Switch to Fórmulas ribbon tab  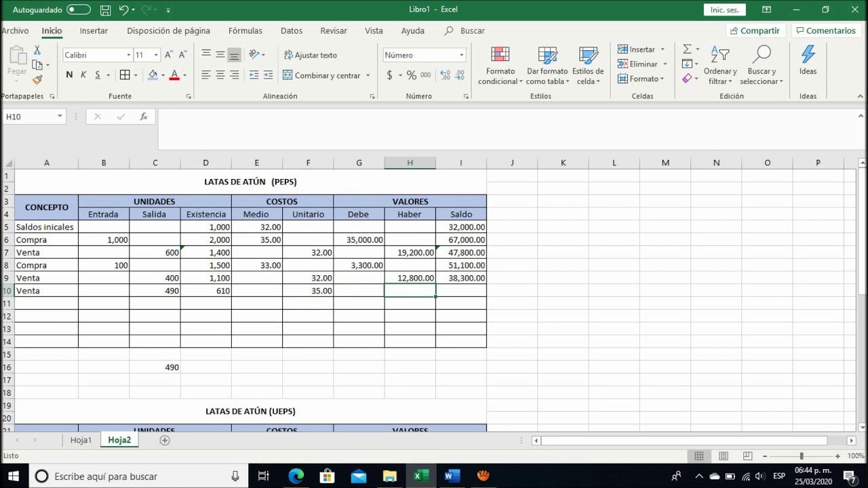245,30
